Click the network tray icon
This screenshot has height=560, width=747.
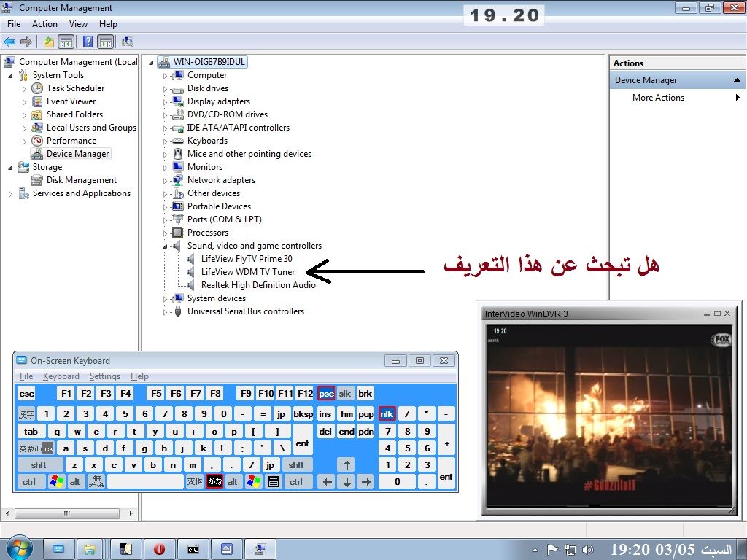(x=570, y=550)
